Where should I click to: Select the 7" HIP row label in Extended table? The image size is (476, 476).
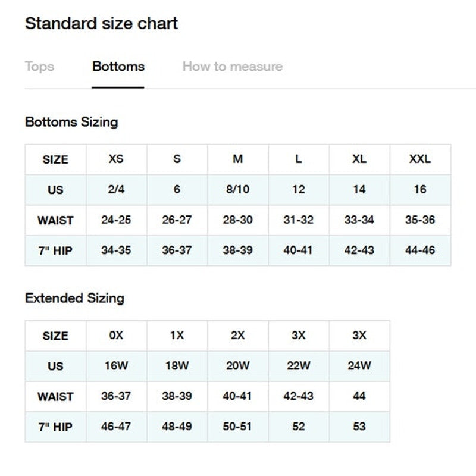point(55,427)
